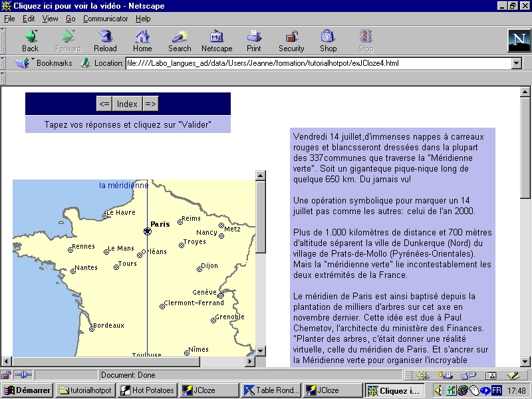
Task: Click into the Location URL field
Action: (319, 63)
